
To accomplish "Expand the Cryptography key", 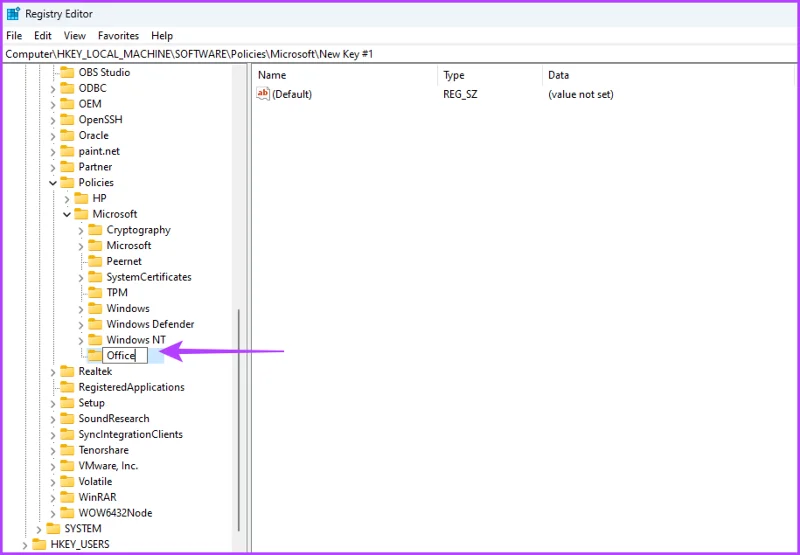I will 81,230.
